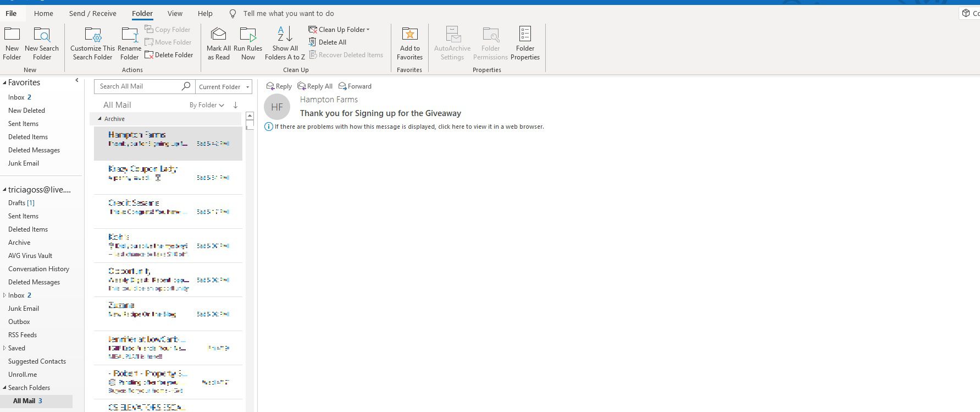Open the Zuzana email in list
This screenshot has height=412, width=980.
[168, 314]
